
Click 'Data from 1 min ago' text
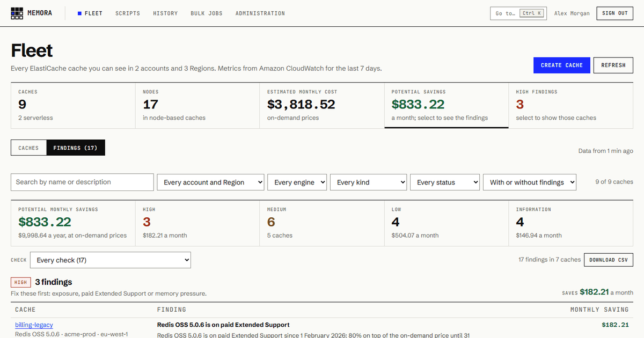pos(606,151)
